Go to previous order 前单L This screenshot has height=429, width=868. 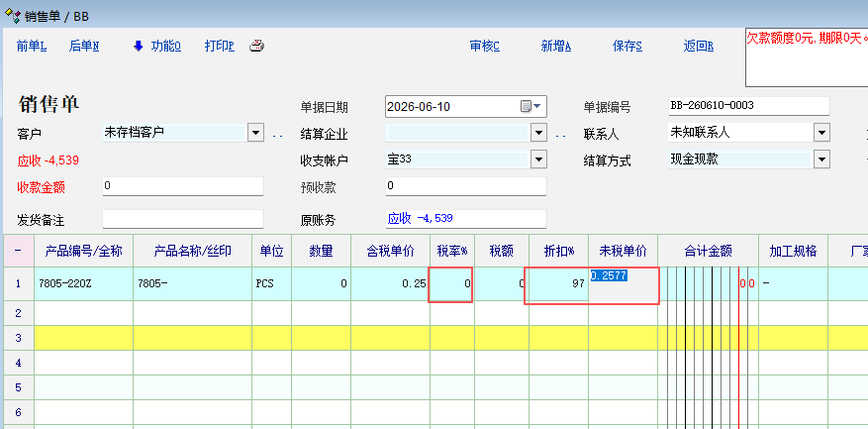pyautogui.click(x=32, y=46)
